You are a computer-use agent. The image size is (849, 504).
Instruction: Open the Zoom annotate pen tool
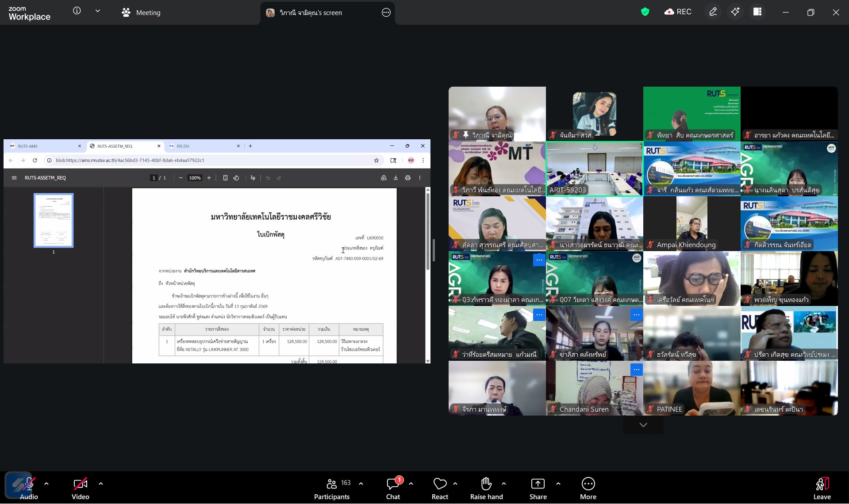pos(713,12)
